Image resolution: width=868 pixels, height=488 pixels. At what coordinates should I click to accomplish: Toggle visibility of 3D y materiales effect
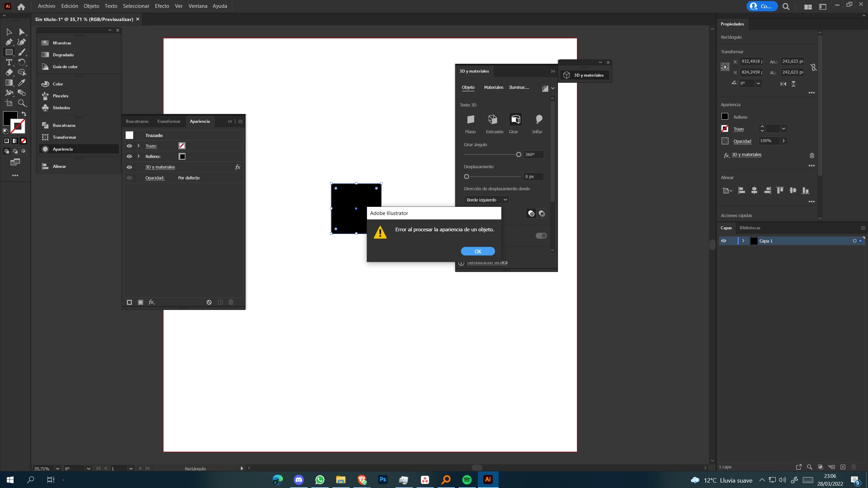[129, 167]
